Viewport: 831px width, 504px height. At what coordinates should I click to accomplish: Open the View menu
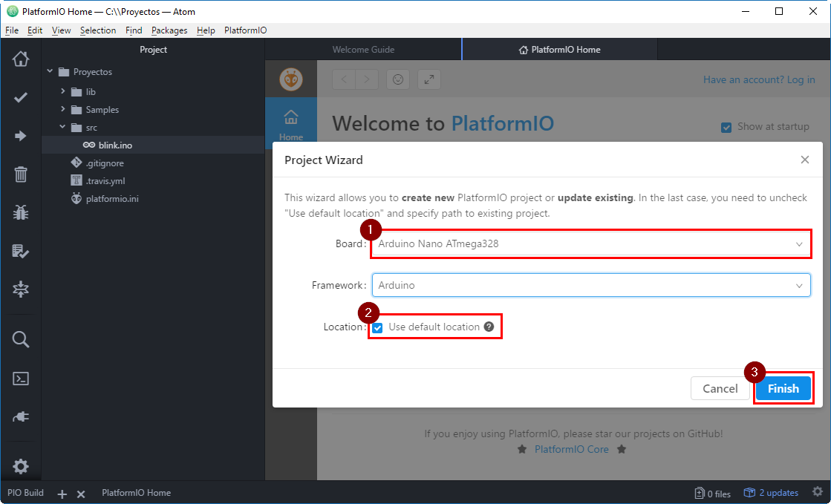(x=62, y=30)
